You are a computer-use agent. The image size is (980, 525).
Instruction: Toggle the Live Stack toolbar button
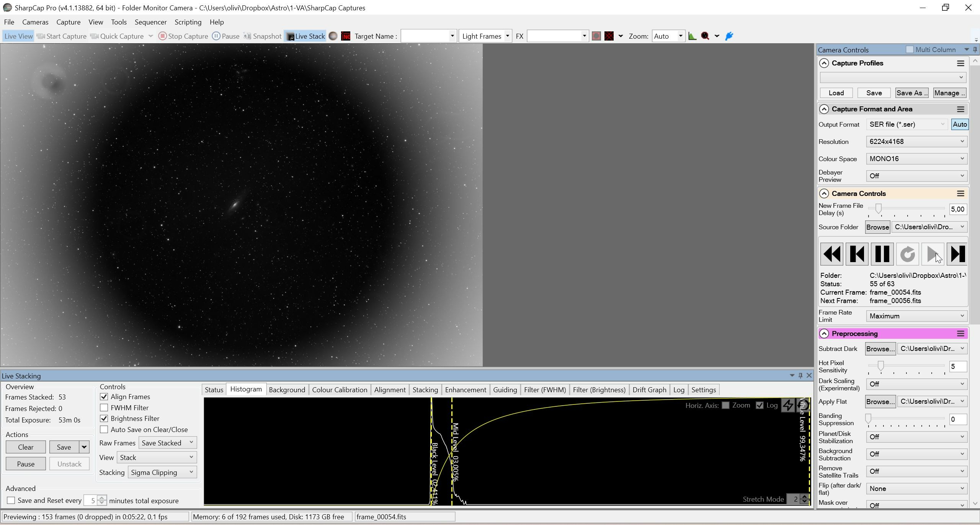tap(305, 36)
